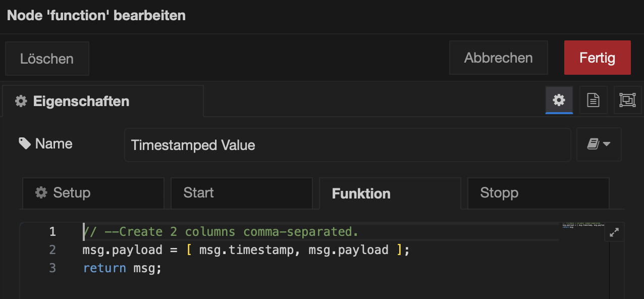
Task: Click line number 2 in editor gutter
Action: (52, 250)
